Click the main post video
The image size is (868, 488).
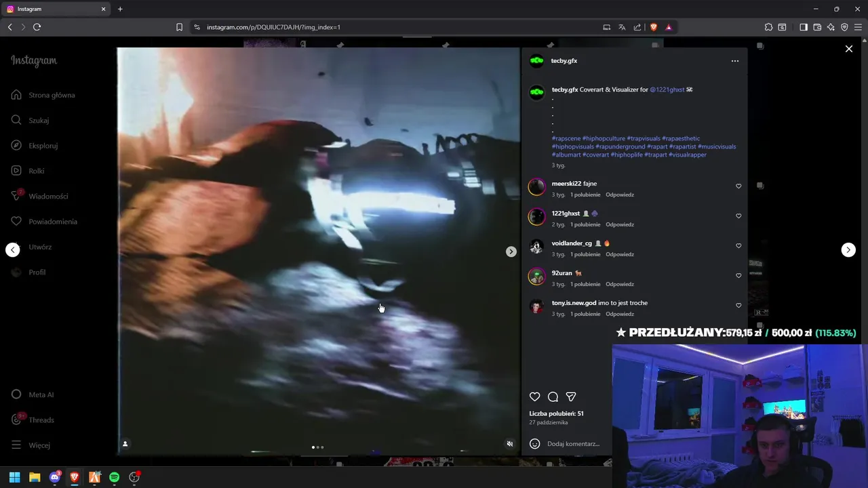tap(318, 251)
